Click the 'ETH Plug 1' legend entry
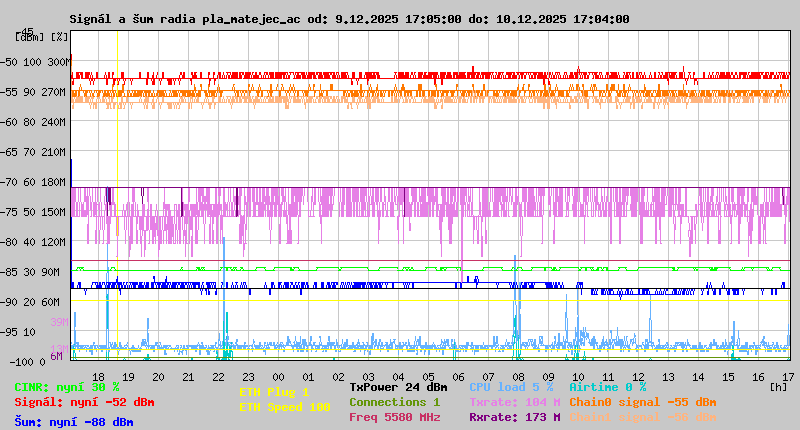This screenshot has height=430, width=800. pyautogui.click(x=274, y=392)
